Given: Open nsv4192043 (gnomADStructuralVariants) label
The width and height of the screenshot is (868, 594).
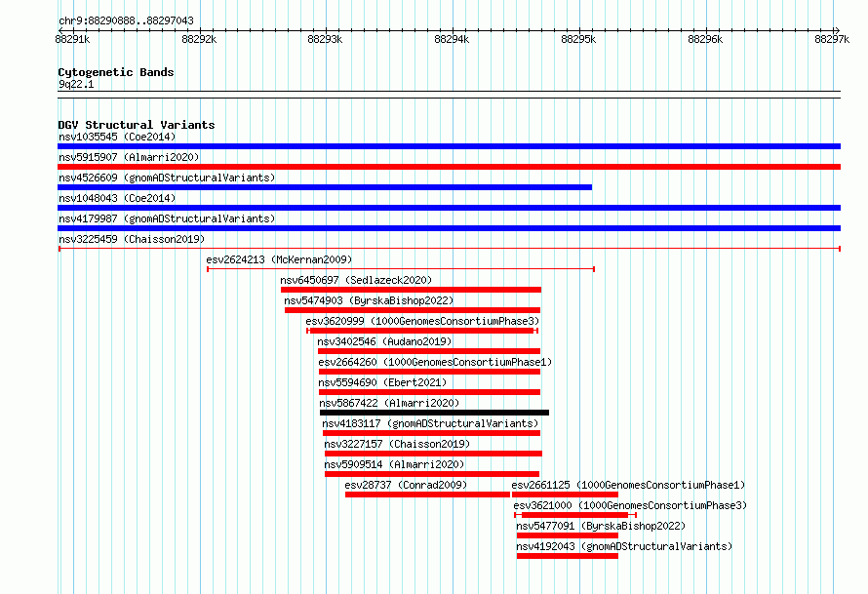Looking at the screenshot, I should [x=624, y=546].
